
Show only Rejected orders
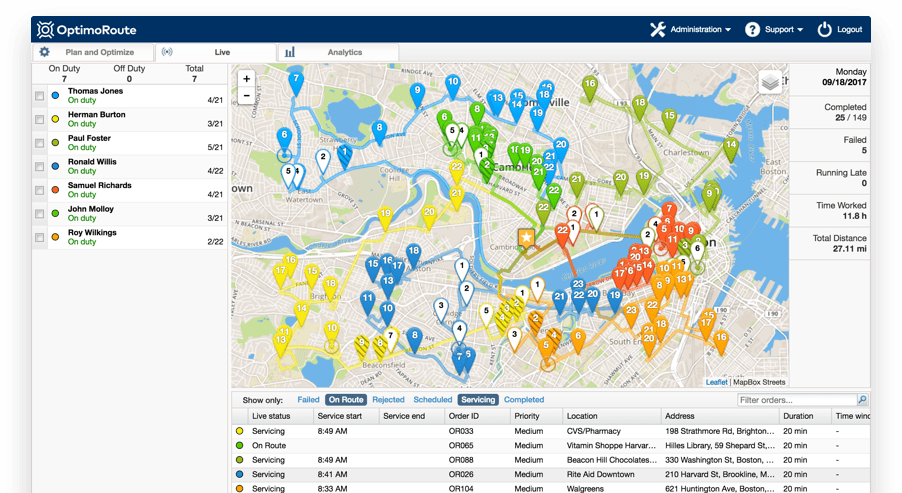click(388, 399)
